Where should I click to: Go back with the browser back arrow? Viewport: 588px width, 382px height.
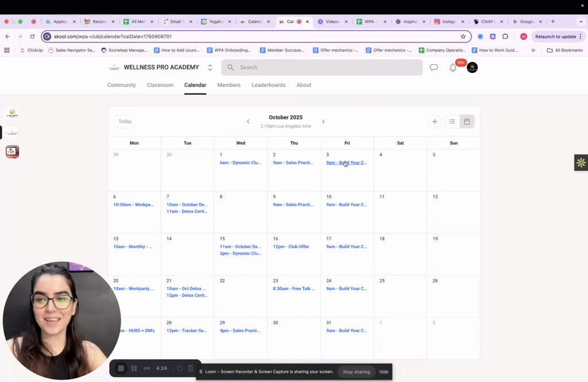coord(7,36)
